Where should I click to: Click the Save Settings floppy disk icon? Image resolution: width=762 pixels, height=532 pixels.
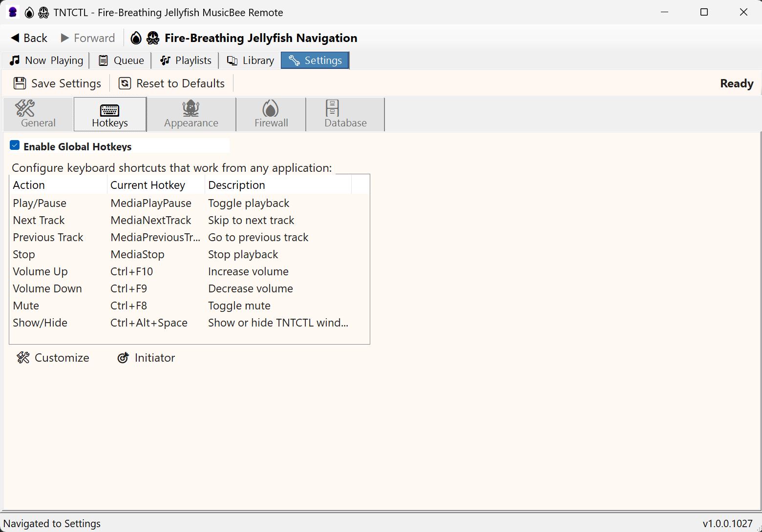20,83
